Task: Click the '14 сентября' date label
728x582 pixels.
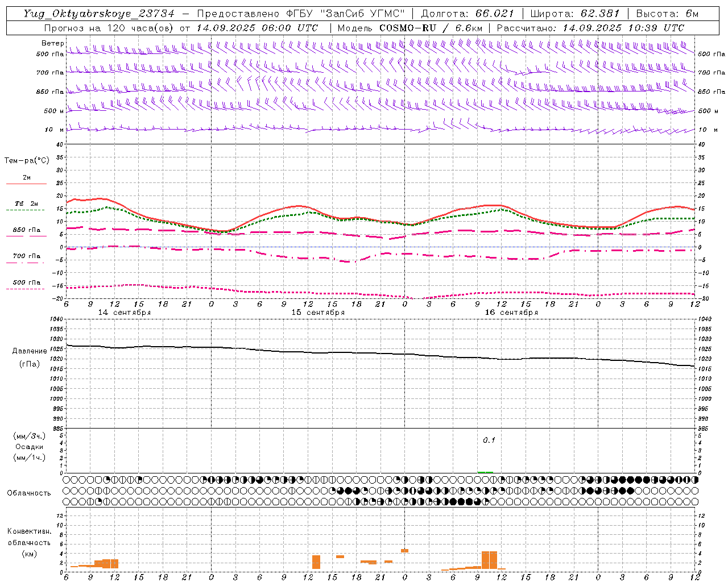Action: (x=125, y=313)
